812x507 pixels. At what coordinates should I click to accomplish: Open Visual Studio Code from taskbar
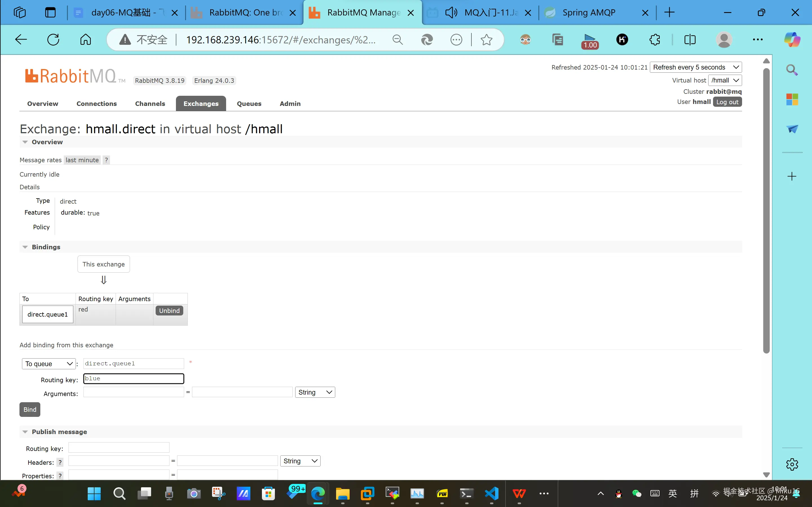(491, 493)
